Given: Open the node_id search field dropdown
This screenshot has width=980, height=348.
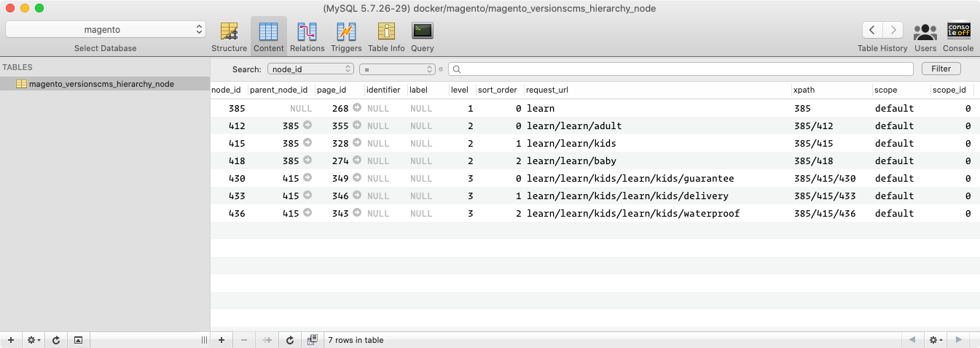Looking at the screenshot, I should coord(310,69).
